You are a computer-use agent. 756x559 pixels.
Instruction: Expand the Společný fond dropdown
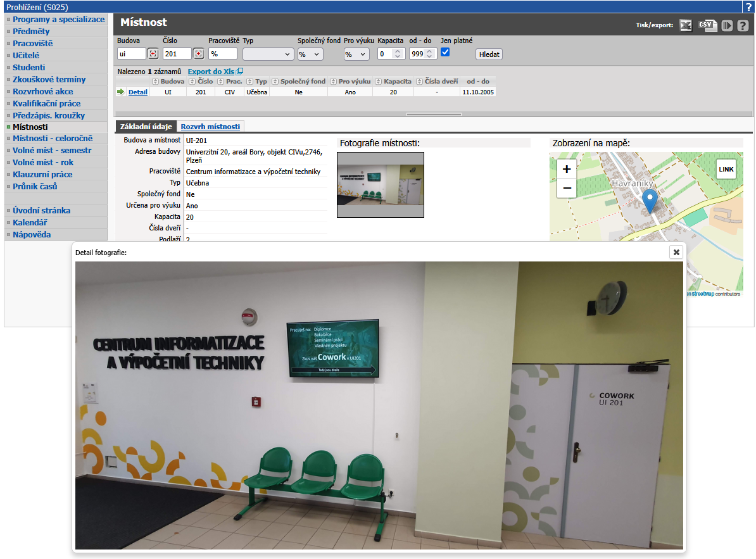click(x=310, y=54)
